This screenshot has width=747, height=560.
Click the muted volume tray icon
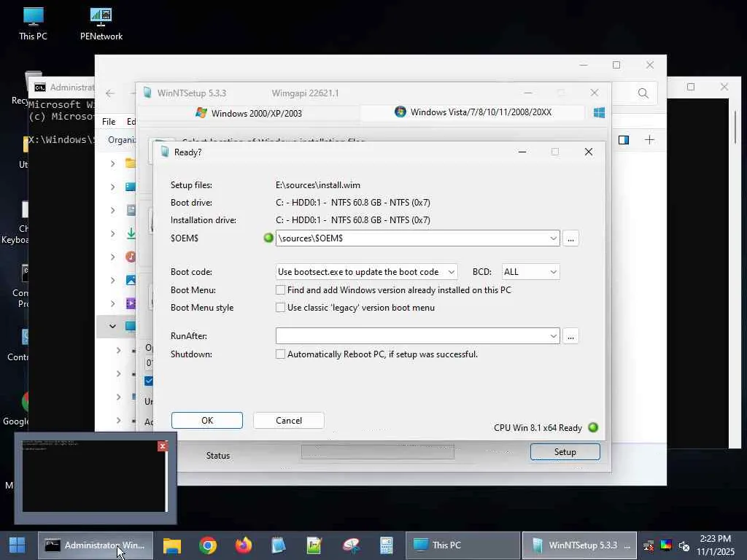[x=684, y=545]
